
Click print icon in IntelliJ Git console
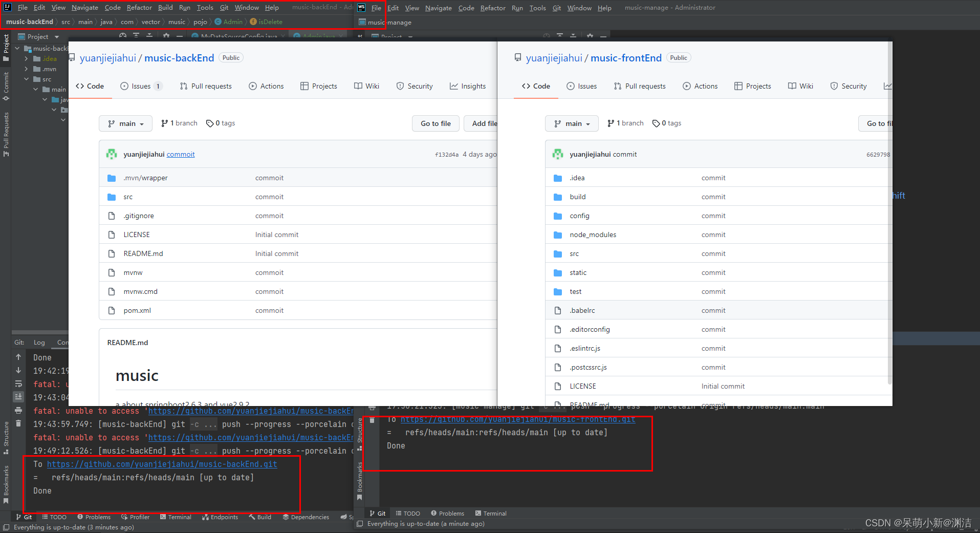[x=18, y=410]
